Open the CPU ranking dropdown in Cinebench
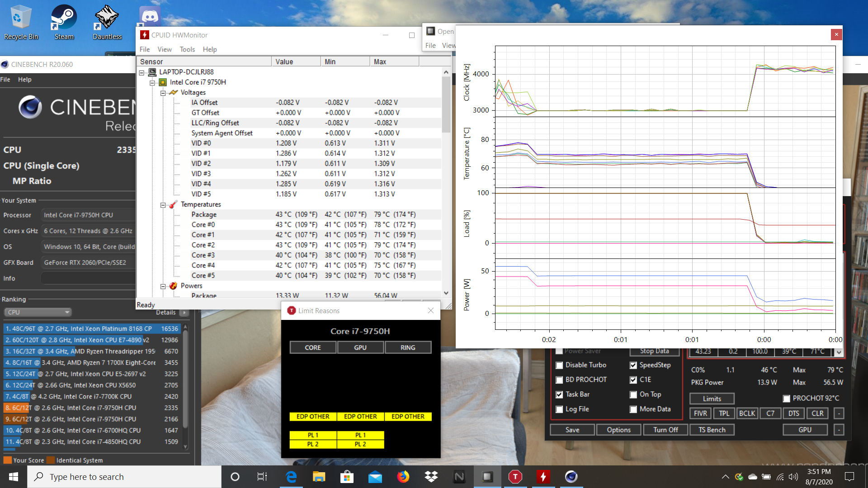This screenshot has width=868, height=488. pyautogui.click(x=38, y=312)
